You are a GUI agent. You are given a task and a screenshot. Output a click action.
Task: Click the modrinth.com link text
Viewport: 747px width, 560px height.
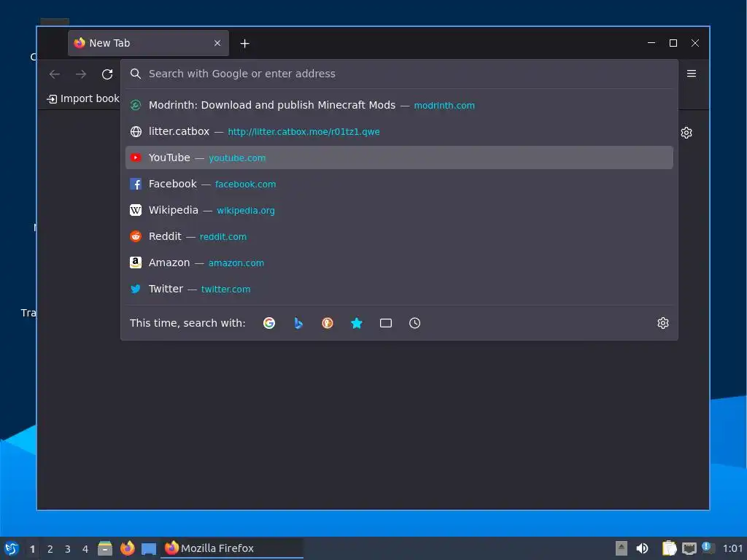pyautogui.click(x=444, y=106)
